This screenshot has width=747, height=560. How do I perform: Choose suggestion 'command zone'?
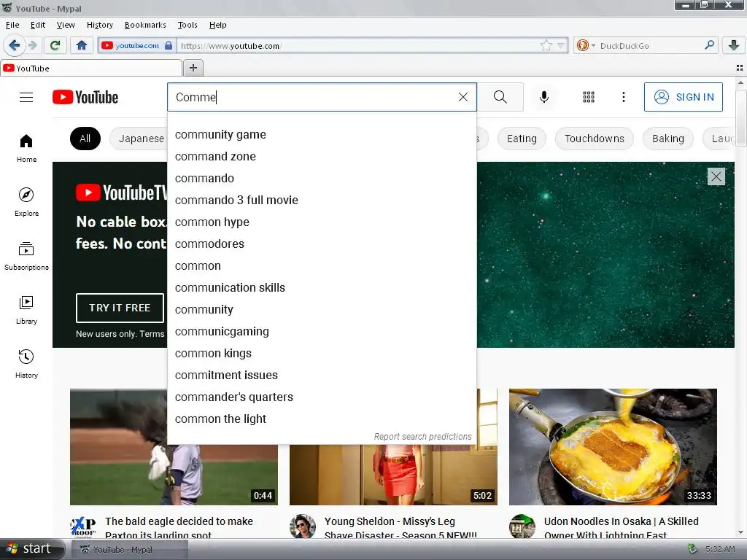pyautogui.click(x=322, y=157)
